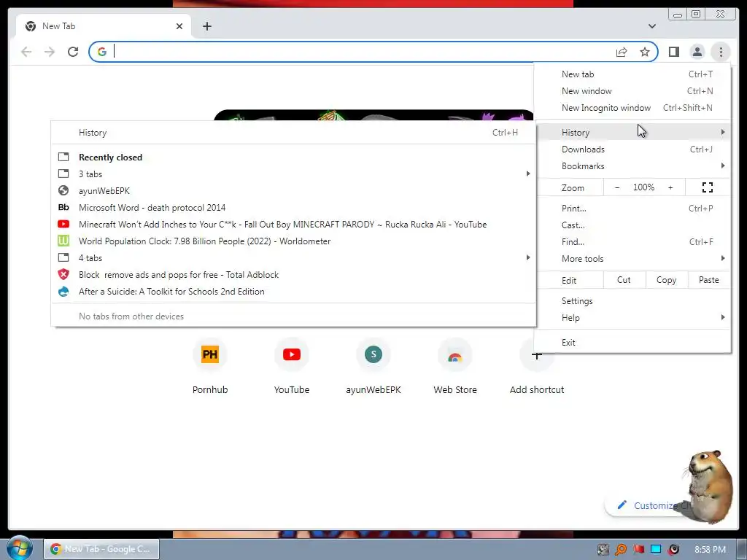Select New window menu entry
This screenshot has height=560, width=747.
coord(634,91)
